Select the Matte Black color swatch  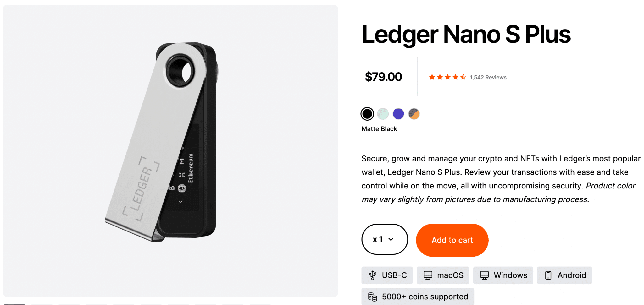367,114
